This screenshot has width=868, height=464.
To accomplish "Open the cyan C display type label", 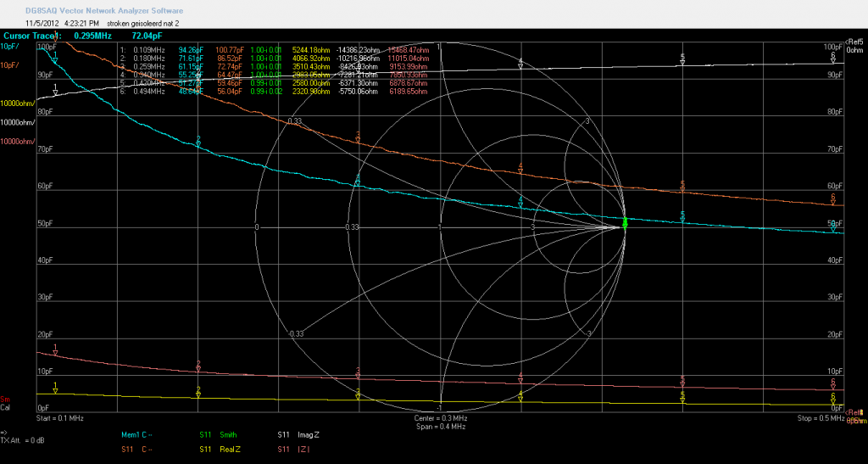I will click(147, 434).
